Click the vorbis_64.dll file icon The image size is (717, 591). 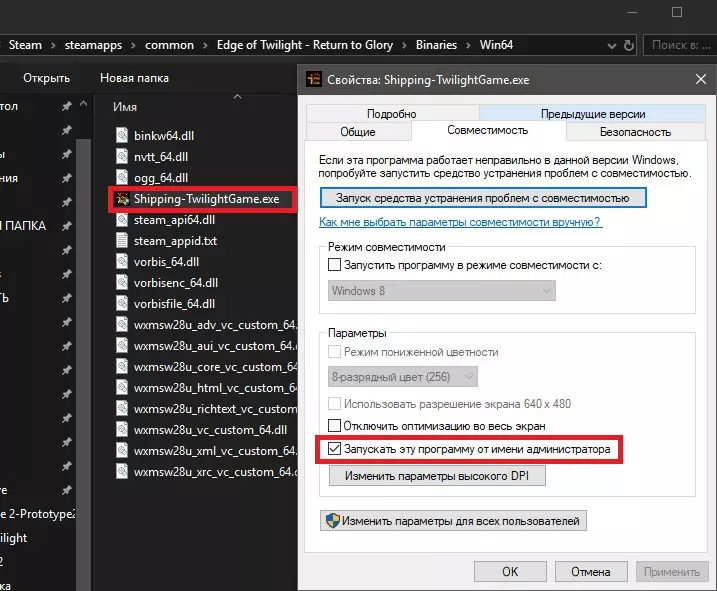122,262
